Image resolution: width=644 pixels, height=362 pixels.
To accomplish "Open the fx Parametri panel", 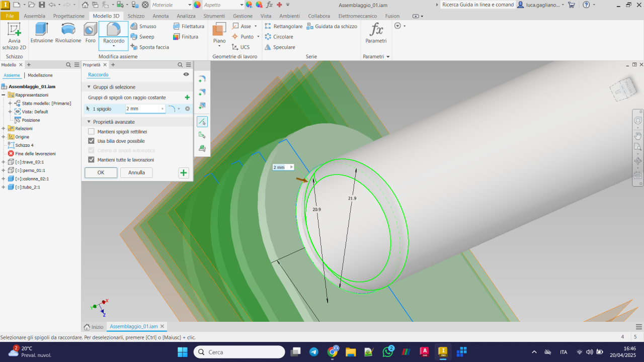I will (376, 34).
